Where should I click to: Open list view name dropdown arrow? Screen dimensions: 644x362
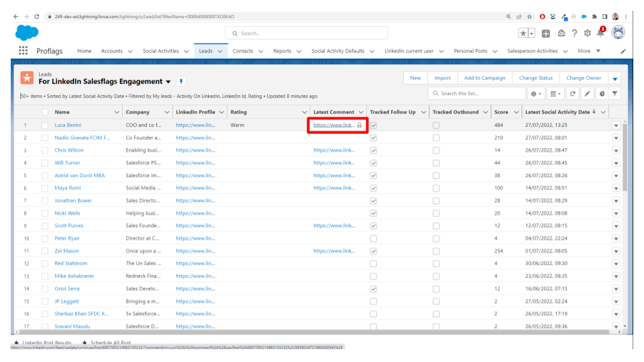pos(168,82)
